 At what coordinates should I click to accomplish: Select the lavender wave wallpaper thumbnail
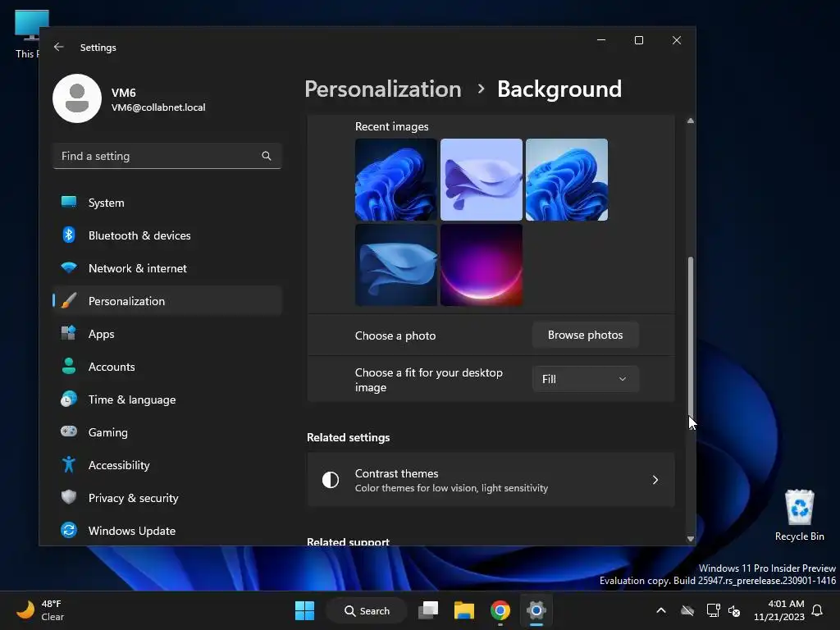click(481, 180)
